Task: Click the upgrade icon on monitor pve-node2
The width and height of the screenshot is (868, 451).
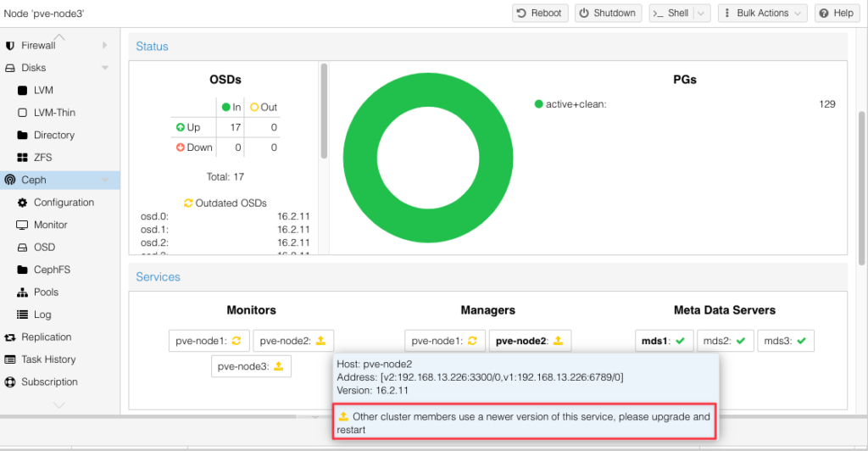Action: 320,341
